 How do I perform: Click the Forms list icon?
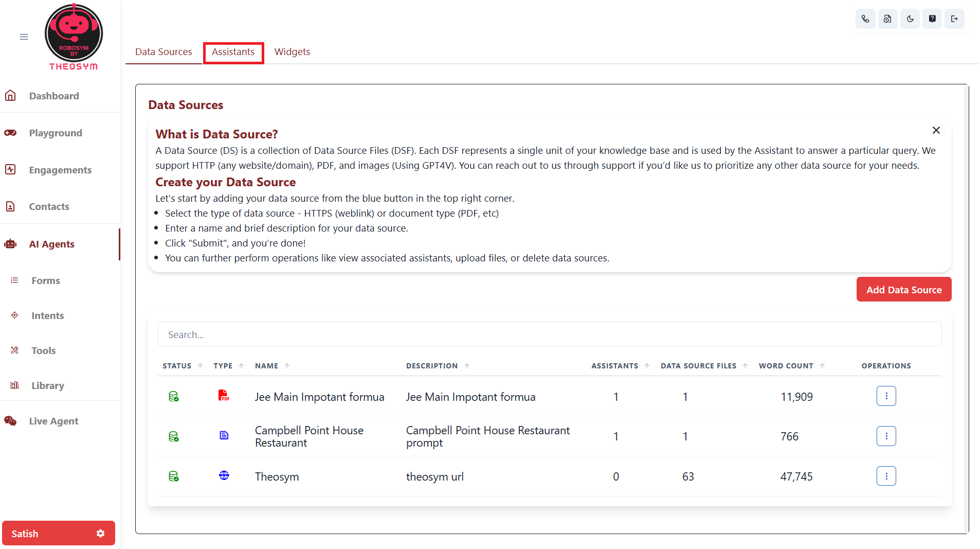pos(14,280)
